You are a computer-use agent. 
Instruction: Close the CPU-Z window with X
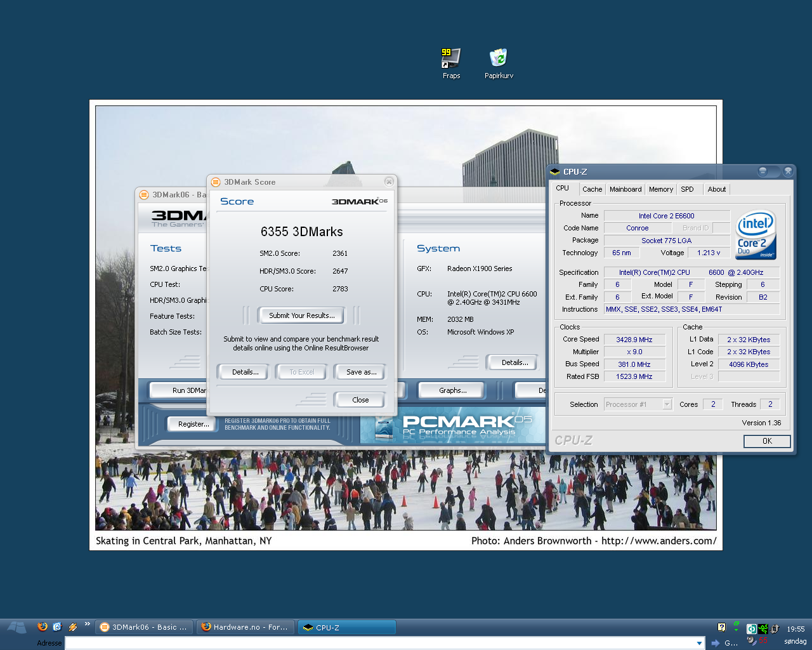click(x=788, y=171)
